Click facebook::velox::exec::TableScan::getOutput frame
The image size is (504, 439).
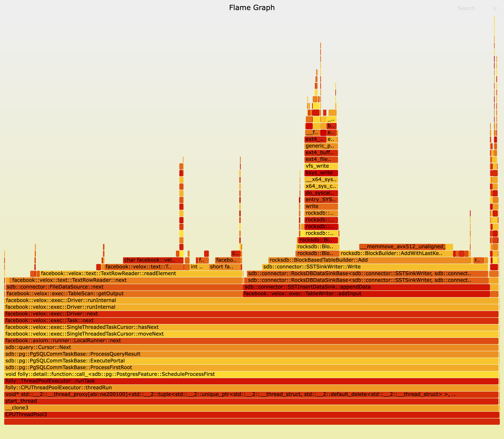(x=98, y=294)
